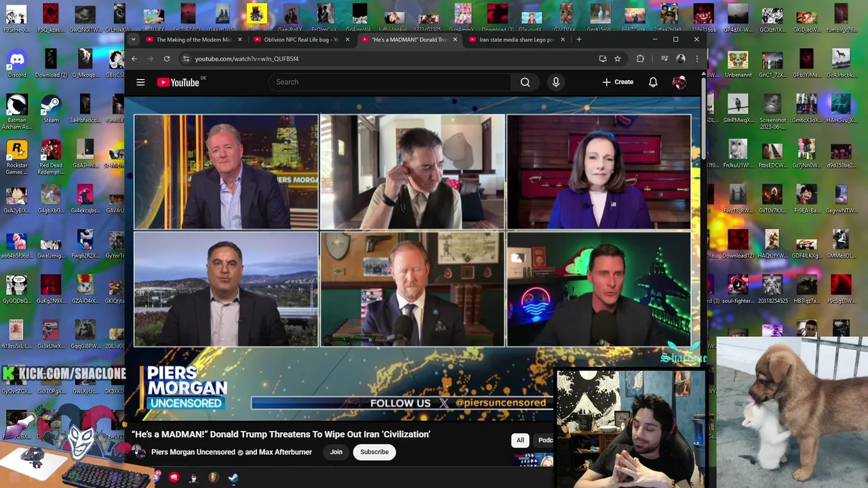Go forward using the browser forward arrow
The width and height of the screenshot is (868, 488).
point(150,59)
